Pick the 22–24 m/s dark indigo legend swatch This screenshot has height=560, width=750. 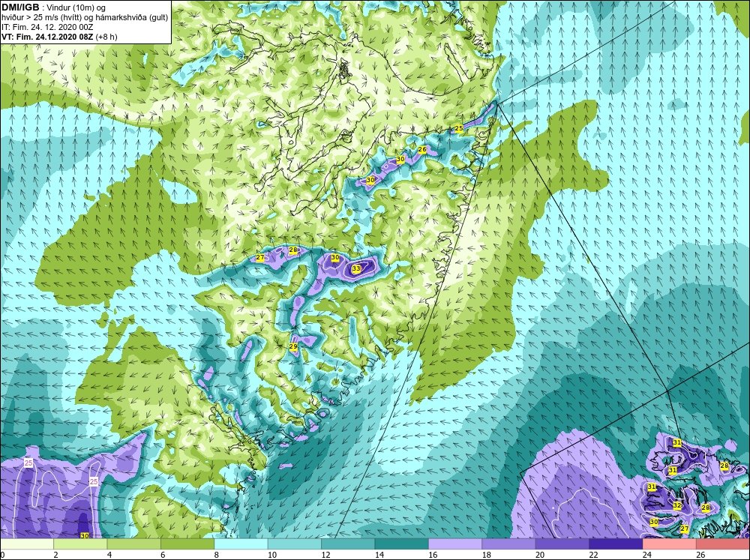616,544
